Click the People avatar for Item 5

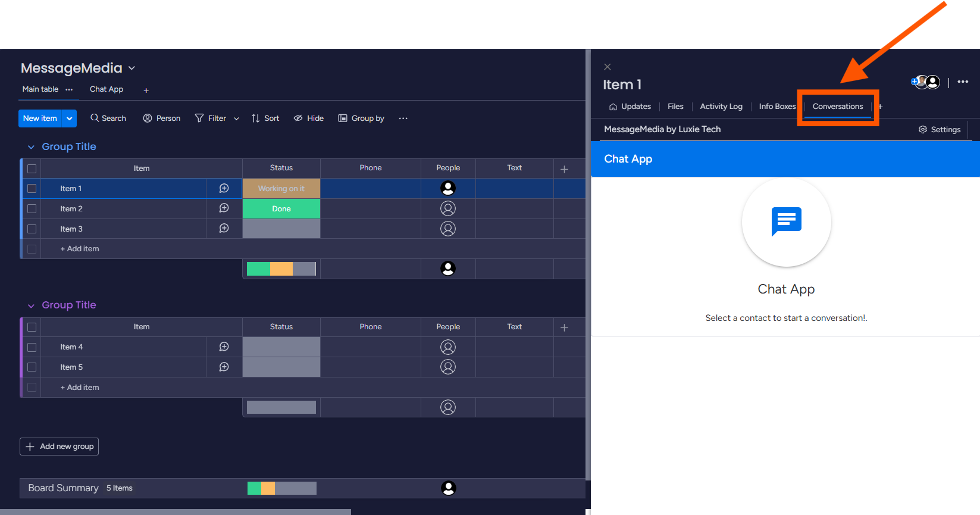pyautogui.click(x=448, y=367)
